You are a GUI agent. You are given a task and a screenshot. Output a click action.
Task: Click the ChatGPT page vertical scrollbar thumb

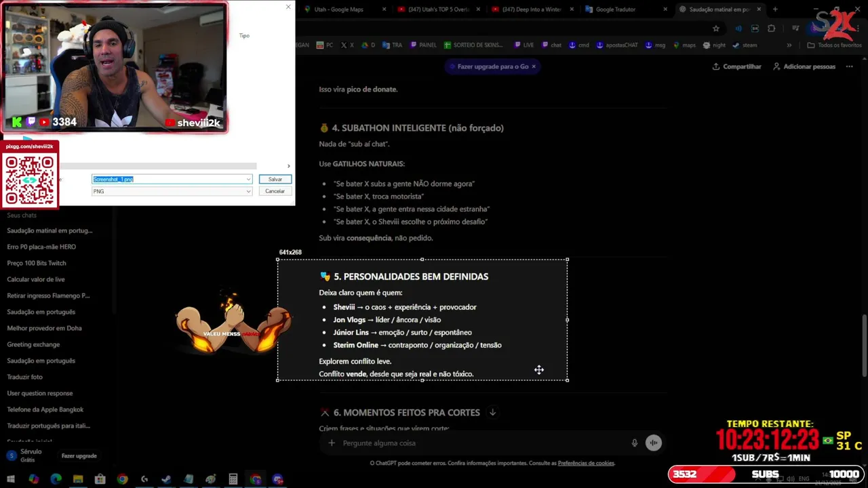(864, 346)
